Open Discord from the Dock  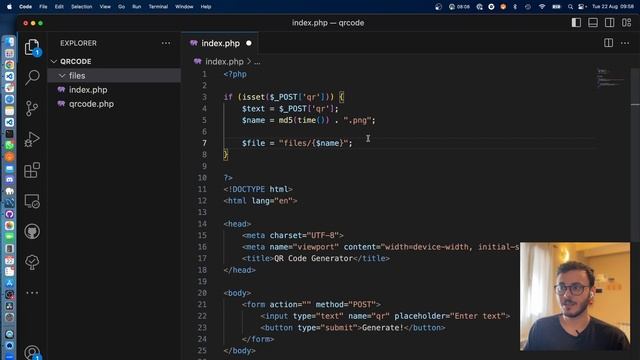[x=9, y=180]
